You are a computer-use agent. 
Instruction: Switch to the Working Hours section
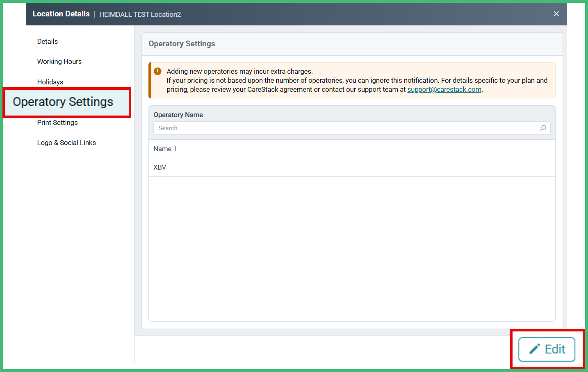(59, 61)
